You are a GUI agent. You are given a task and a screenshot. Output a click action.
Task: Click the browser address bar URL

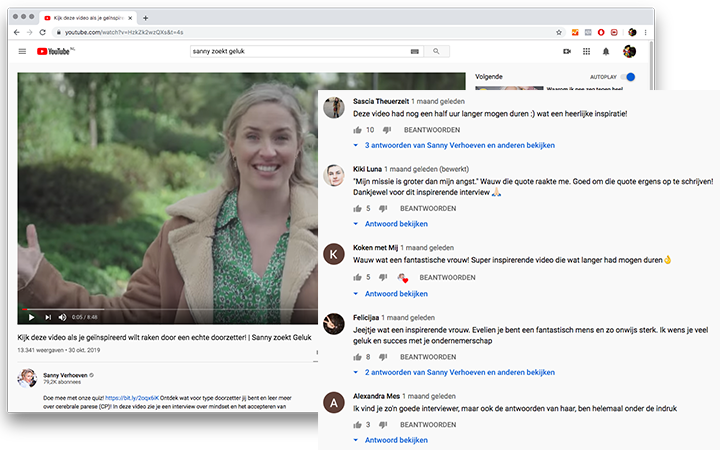[x=124, y=32]
